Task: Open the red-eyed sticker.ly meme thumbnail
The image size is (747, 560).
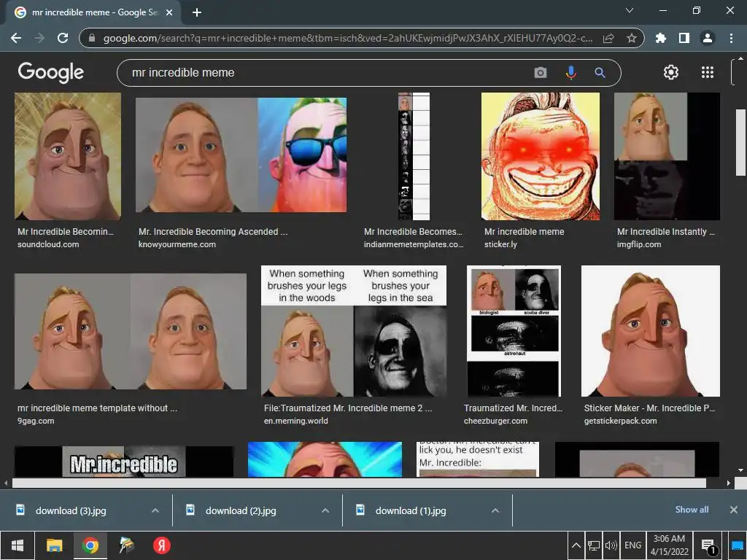Action: 541,156
